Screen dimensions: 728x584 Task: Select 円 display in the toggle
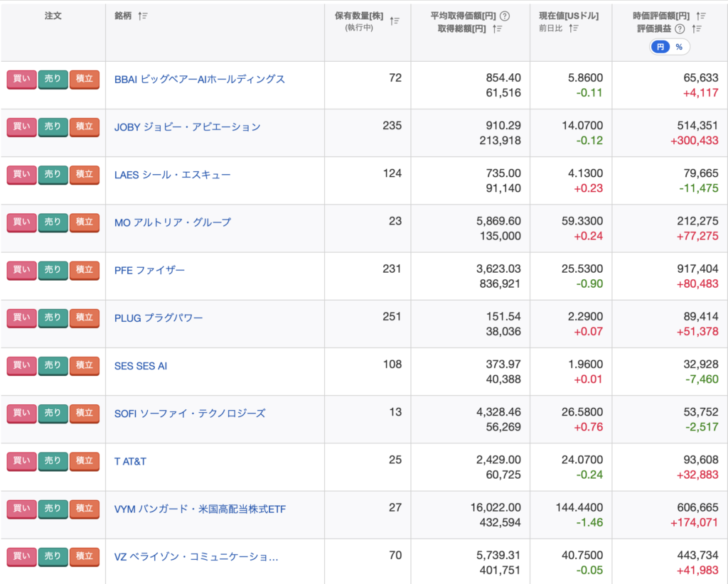[x=660, y=47]
